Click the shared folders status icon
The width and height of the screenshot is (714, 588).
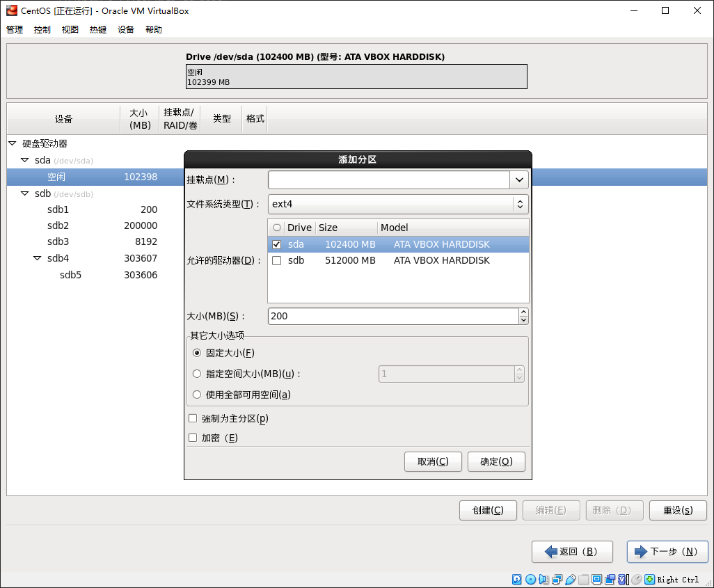tap(584, 580)
